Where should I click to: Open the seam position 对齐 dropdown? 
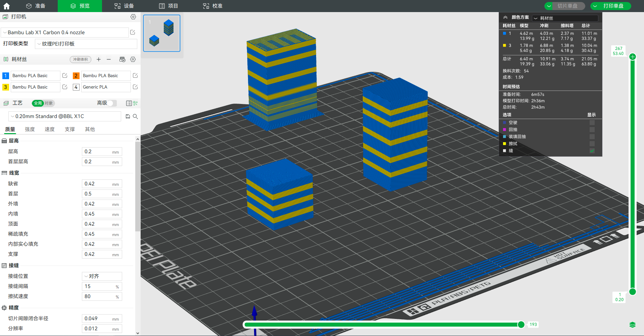(102, 276)
